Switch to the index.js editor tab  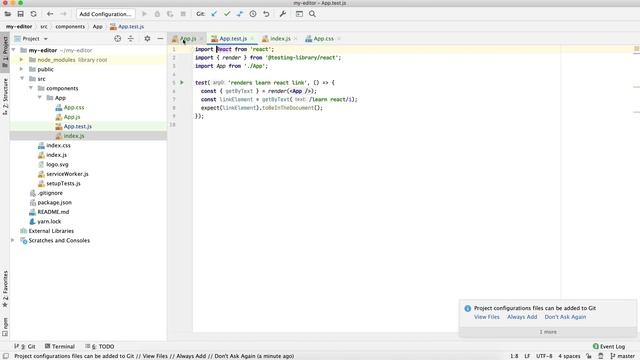(280, 38)
